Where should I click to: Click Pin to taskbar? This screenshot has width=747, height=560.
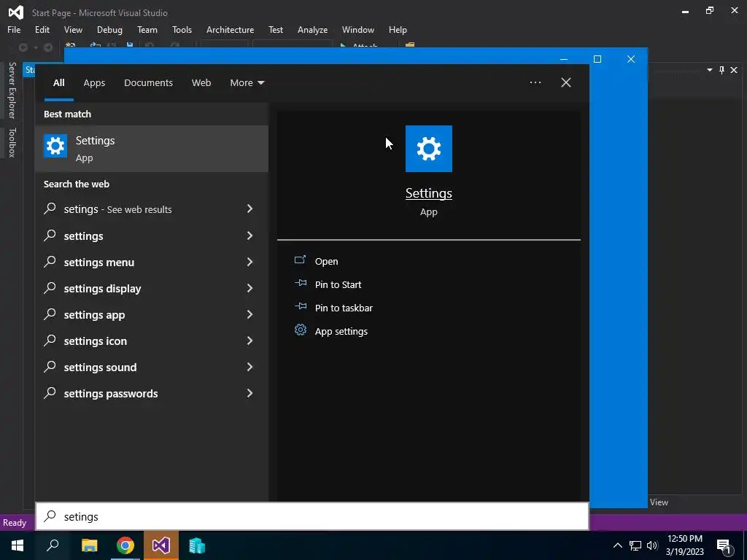coord(344,308)
